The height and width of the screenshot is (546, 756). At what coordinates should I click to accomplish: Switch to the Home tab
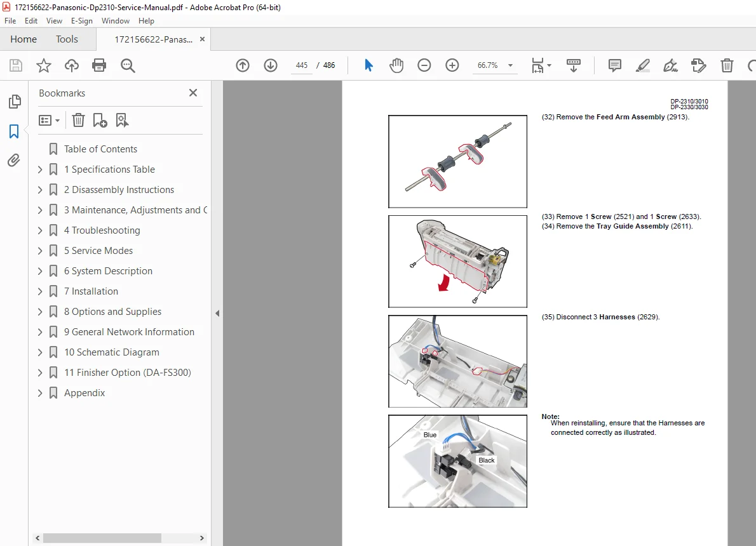pyautogui.click(x=23, y=39)
